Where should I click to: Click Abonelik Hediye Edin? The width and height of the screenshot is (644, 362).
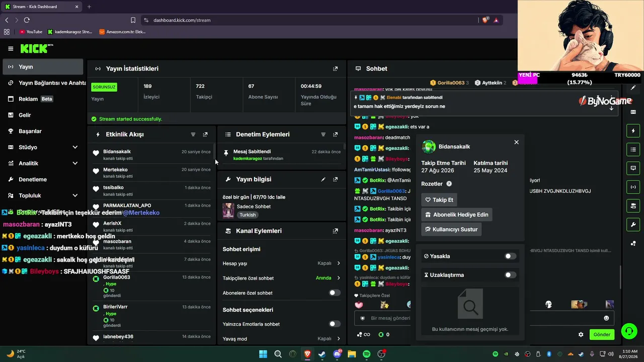click(457, 215)
